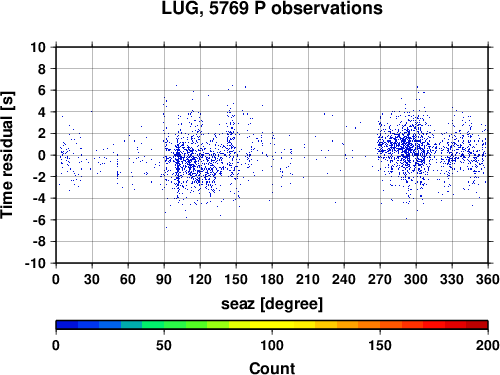Click the plot title LUG, 5769 P observations
Screen dimensions: 500x375
pos(272,8)
